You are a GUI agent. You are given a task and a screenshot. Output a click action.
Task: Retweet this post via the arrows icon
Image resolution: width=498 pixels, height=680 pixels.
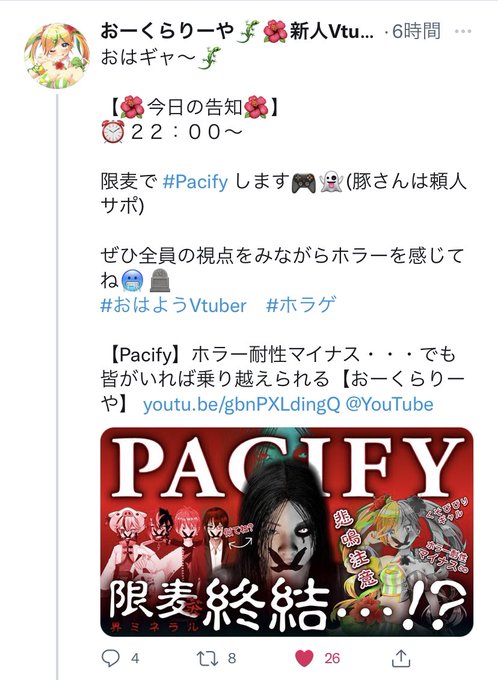point(208,658)
